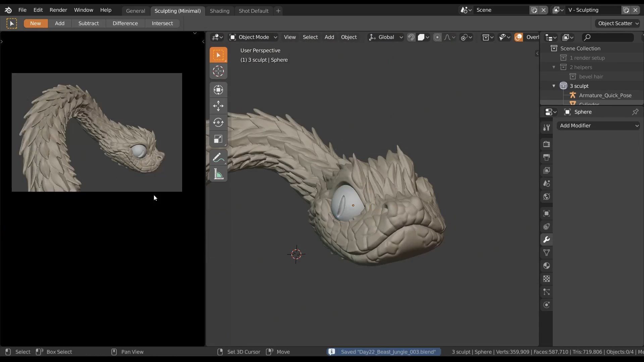
Task: Activate the Rotate tool
Action: coord(218,122)
